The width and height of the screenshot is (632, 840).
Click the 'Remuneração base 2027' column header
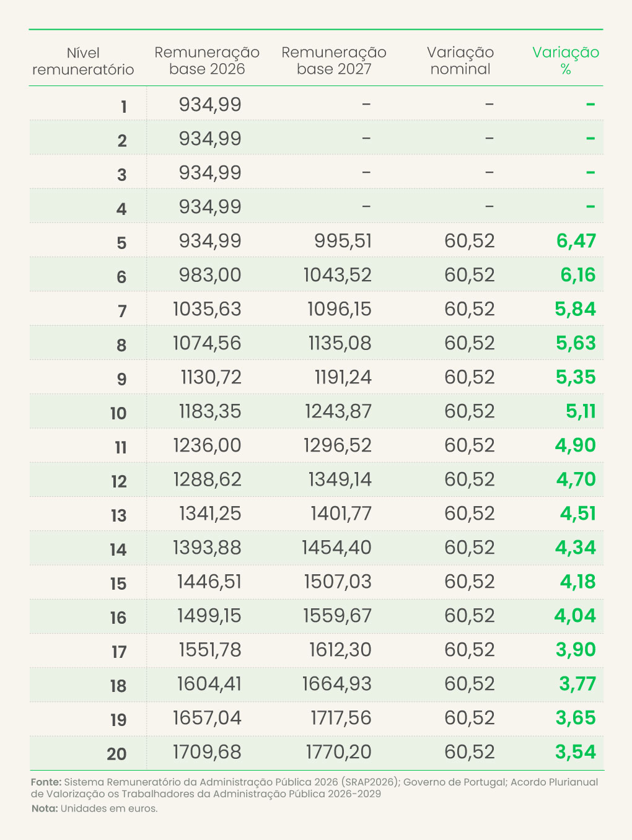click(334, 61)
